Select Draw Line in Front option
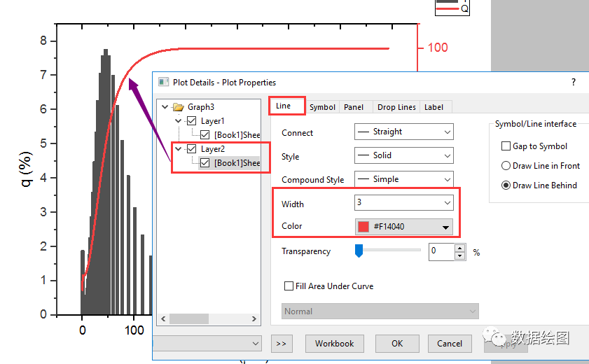The width and height of the screenshot is (589, 364). (x=506, y=165)
